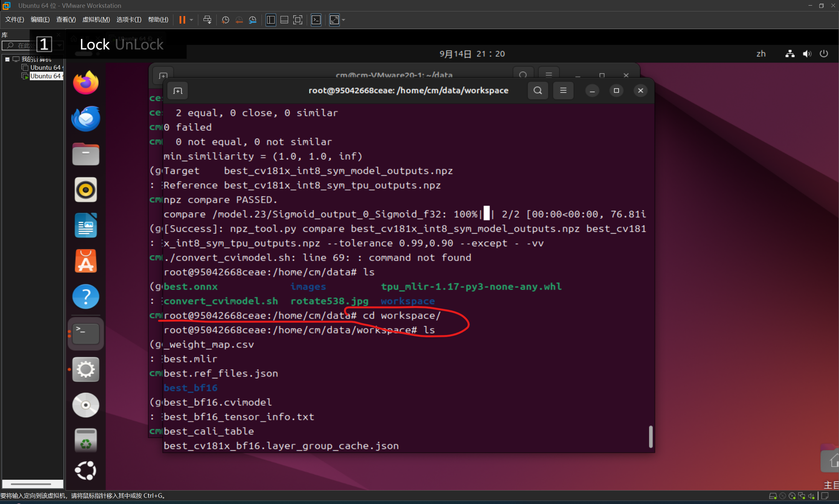Screen dimensions: 839x504
Task: Click the VMware pause button
Action: click(182, 20)
